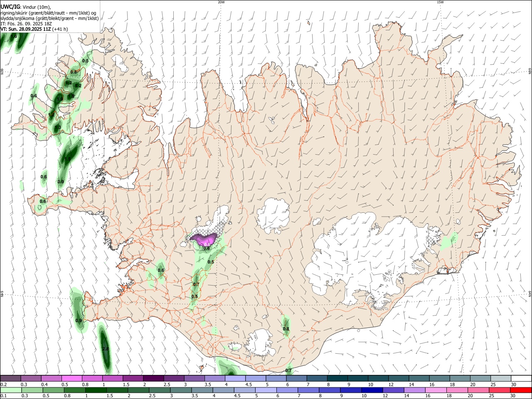Image resolution: width=532 pixels, height=399 pixels.
Task: Click the round white Hofsjökull glacier area
Action: (273, 215)
